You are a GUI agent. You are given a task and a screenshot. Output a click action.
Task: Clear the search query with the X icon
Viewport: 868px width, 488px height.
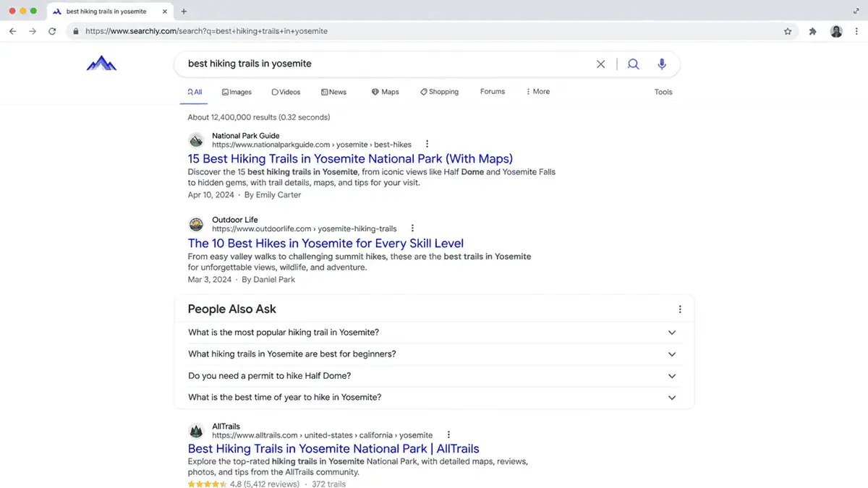tap(600, 64)
